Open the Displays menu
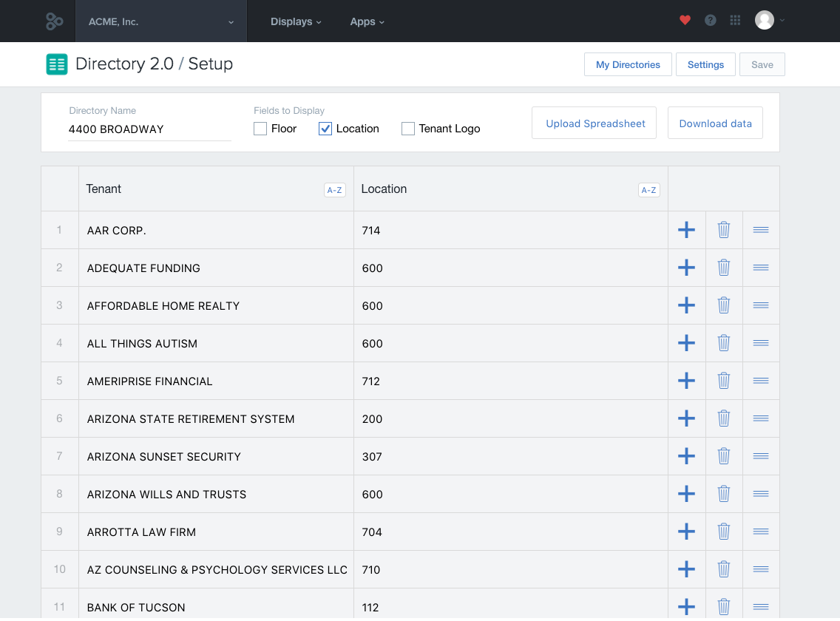The image size is (840, 621). pyautogui.click(x=296, y=21)
